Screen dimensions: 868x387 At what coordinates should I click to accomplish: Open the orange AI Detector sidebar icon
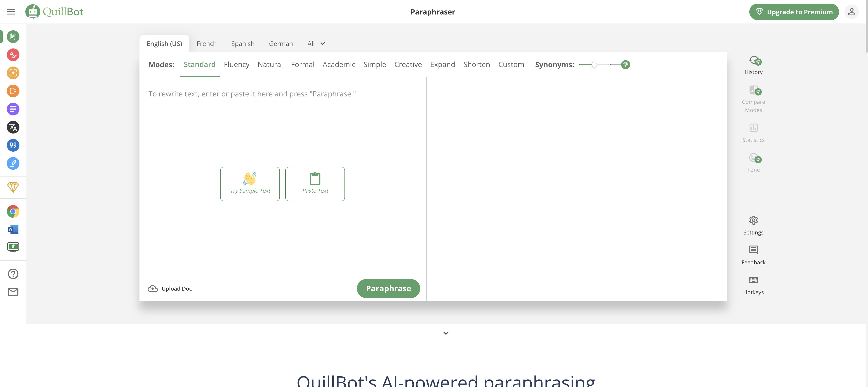(x=13, y=73)
